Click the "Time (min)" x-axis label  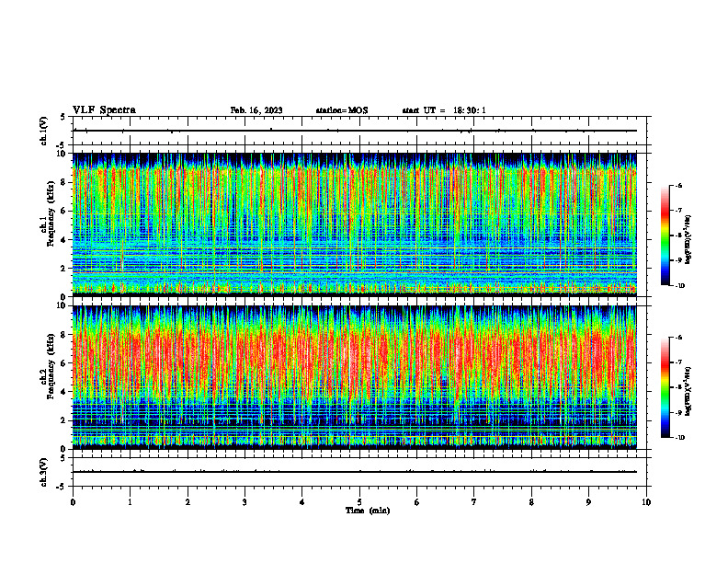368,511
